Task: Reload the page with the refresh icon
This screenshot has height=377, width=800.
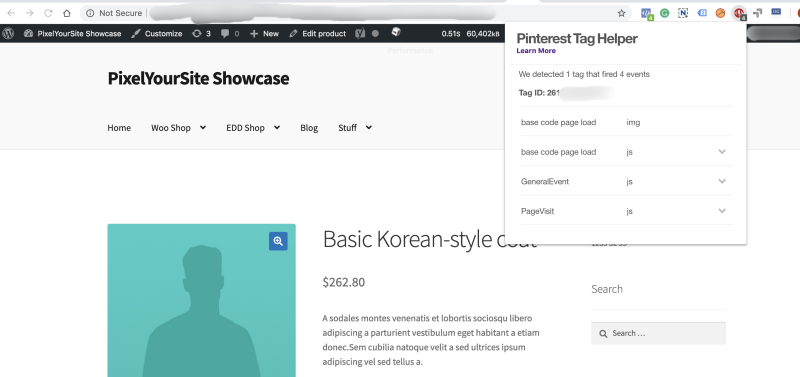Action: pyautogui.click(x=48, y=13)
